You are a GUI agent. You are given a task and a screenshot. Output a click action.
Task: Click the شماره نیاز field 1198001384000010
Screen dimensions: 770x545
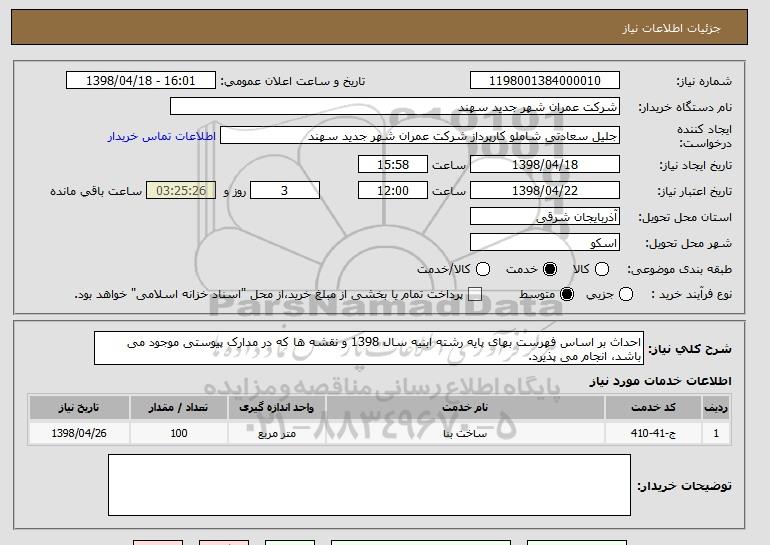tap(545, 81)
